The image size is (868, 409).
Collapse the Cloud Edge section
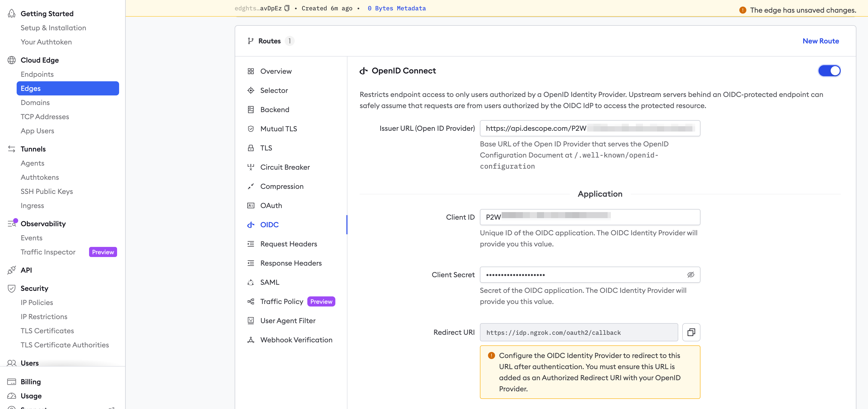(x=39, y=60)
